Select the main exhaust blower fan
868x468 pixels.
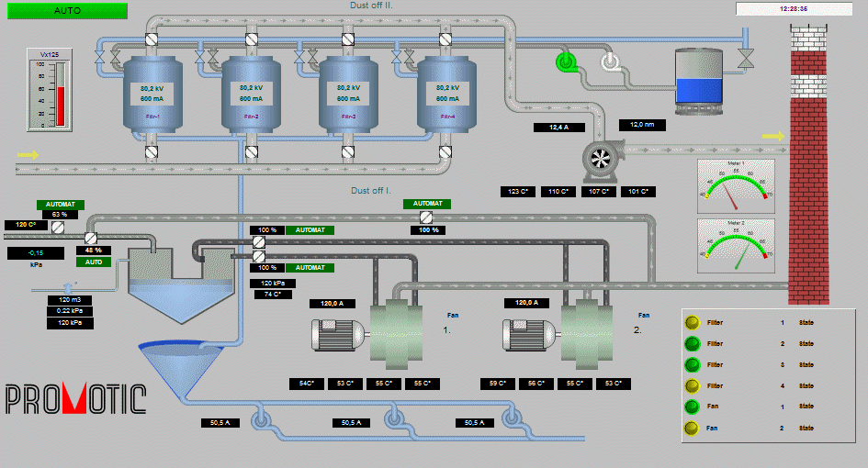click(x=600, y=162)
